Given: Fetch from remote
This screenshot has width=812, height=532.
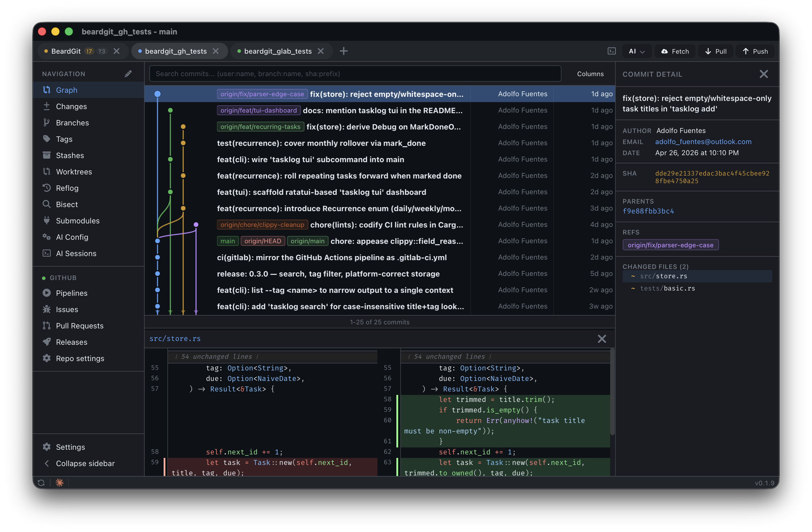Looking at the screenshot, I should pyautogui.click(x=675, y=51).
